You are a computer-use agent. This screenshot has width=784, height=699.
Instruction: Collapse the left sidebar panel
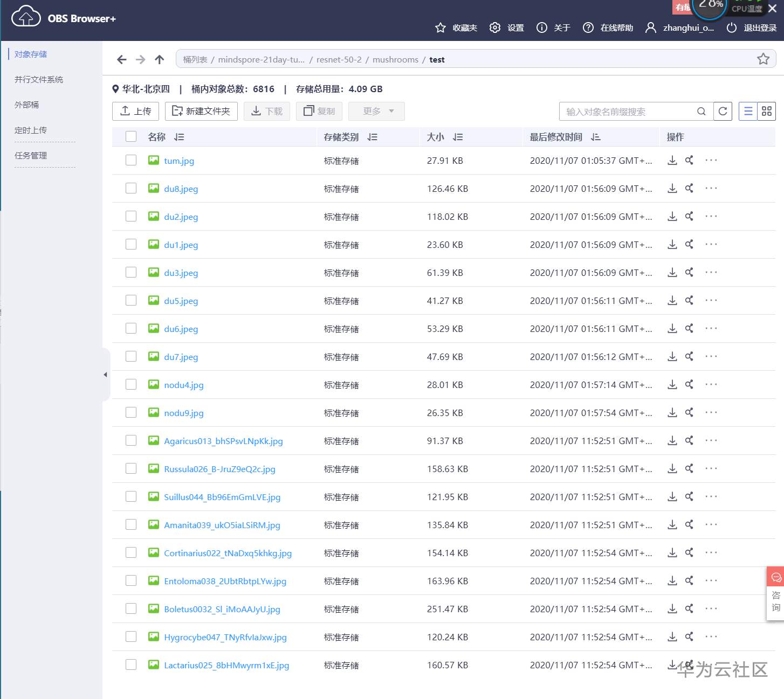[105, 375]
